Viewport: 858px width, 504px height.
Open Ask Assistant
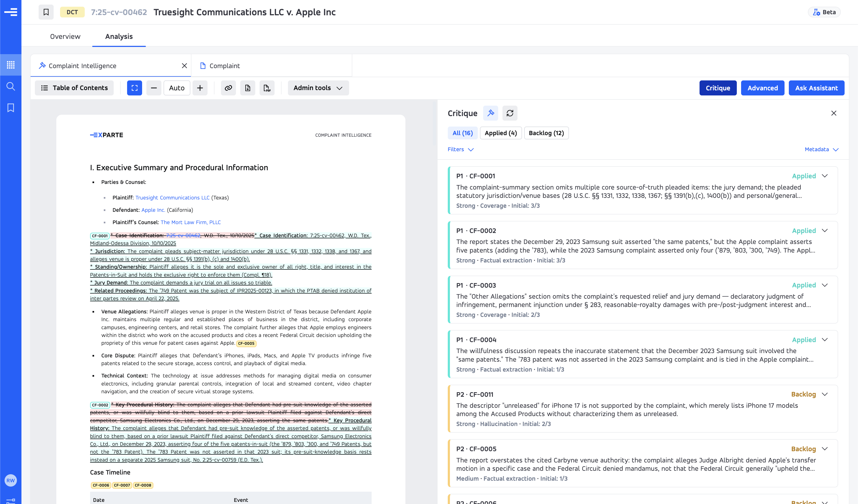click(x=816, y=88)
